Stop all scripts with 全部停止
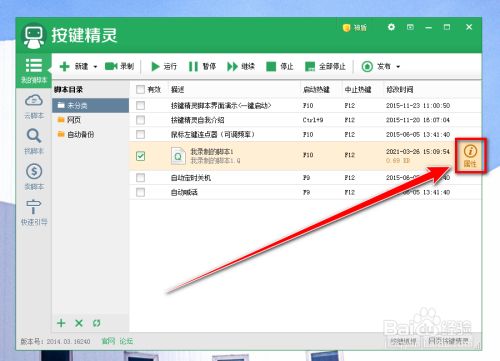Viewport: 500px width, 361px height. coord(325,66)
